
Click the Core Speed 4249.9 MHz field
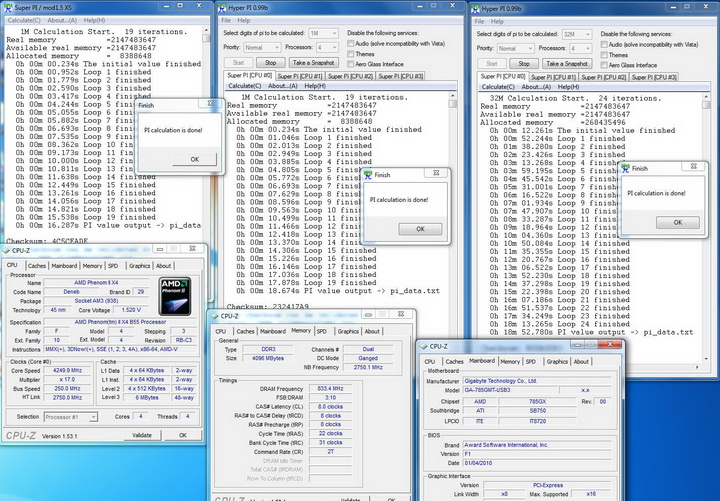click(68, 371)
